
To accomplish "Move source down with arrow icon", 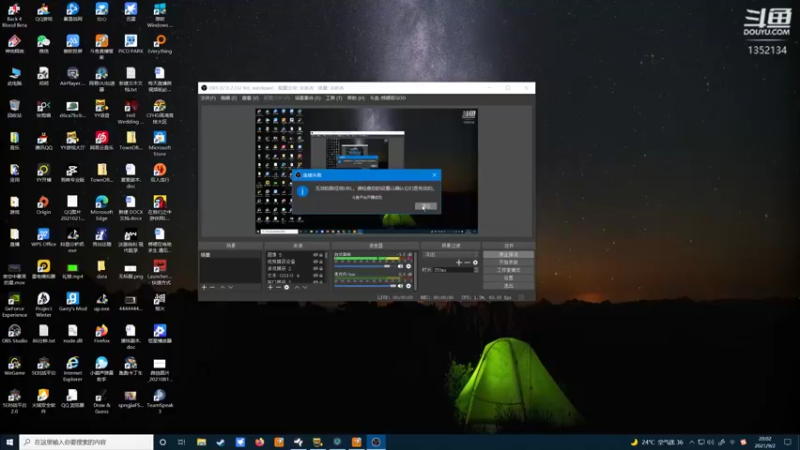I will (x=305, y=287).
